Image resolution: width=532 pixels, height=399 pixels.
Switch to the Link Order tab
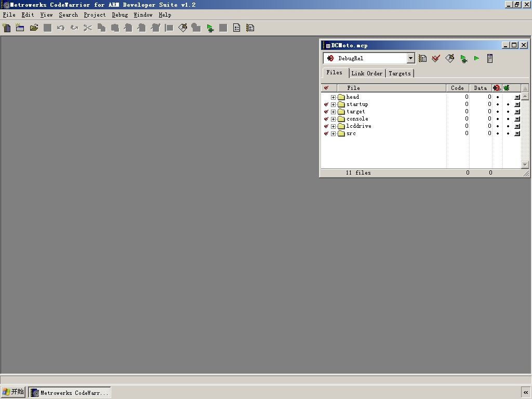click(x=367, y=73)
